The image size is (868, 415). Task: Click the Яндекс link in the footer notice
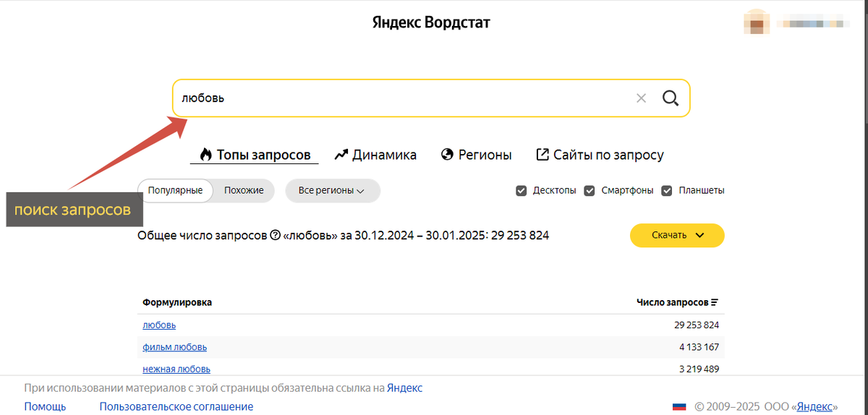405,388
